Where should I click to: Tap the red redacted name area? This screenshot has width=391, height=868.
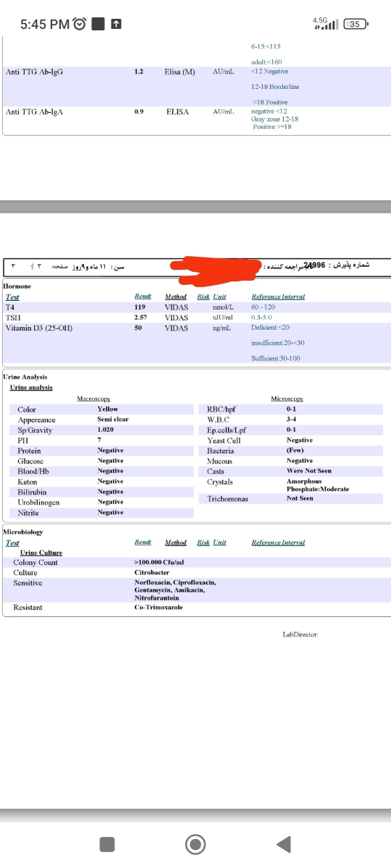tap(215, 267)
